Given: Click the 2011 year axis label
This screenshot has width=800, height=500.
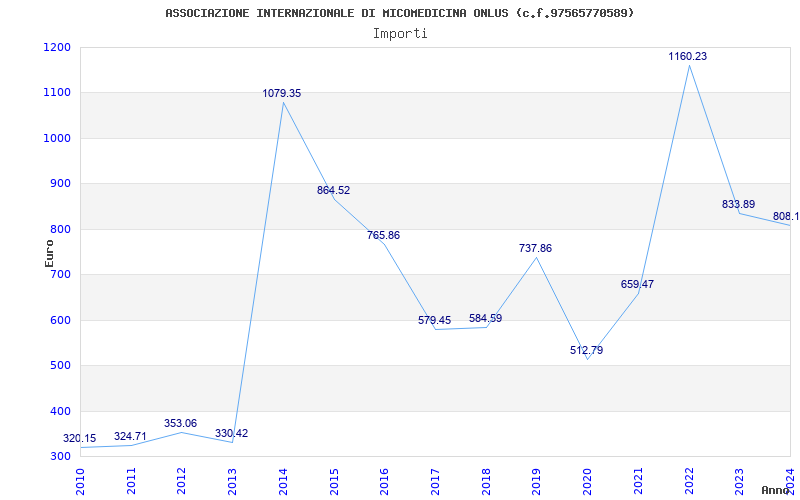Looking at the screenshot, I should pyautogui.click(x=131, y=482).
